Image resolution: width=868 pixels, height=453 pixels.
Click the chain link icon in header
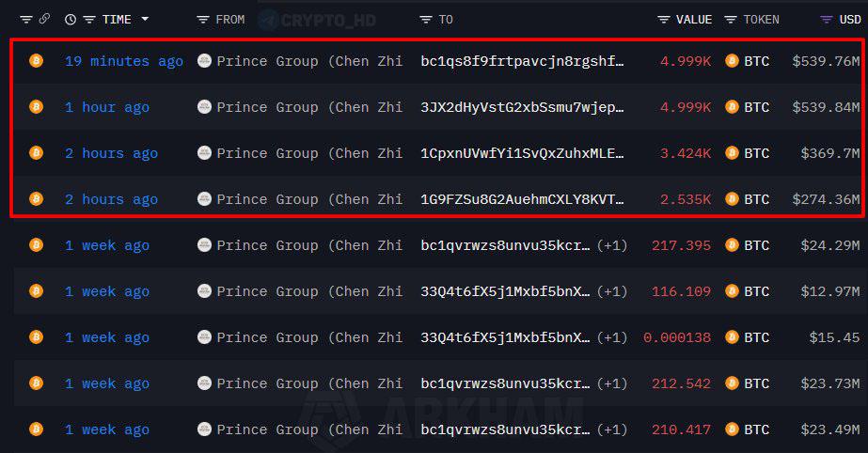pos(44,19)
